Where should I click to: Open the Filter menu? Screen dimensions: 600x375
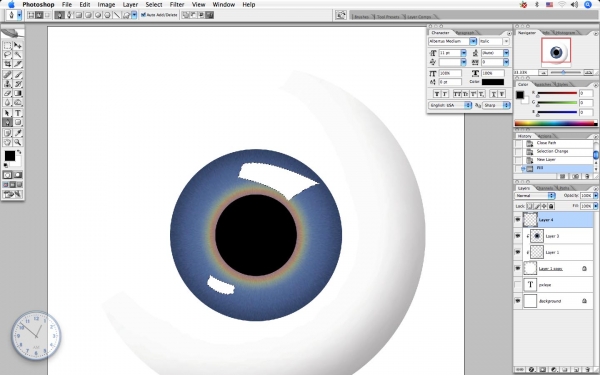177,5
